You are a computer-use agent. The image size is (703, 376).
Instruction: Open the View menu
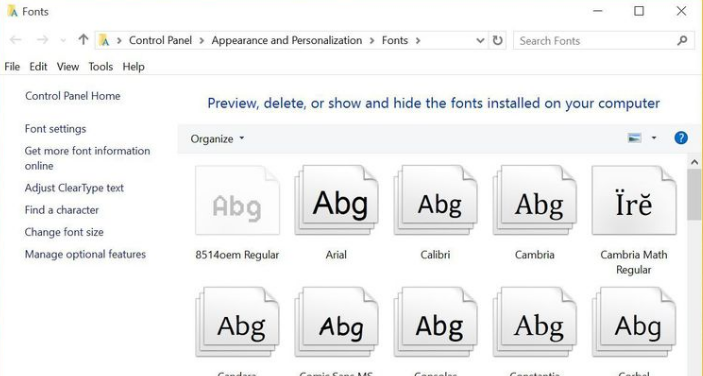[x=68, y=66]
